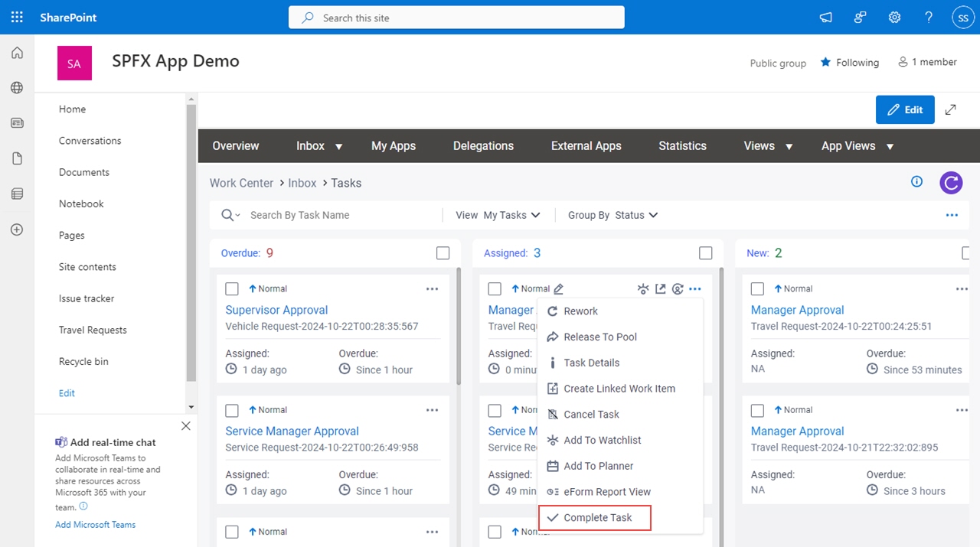Viewport: 980px width, 547px height.
Task: Open My files page icon in the app rail
Action: (x=17, y=158)
